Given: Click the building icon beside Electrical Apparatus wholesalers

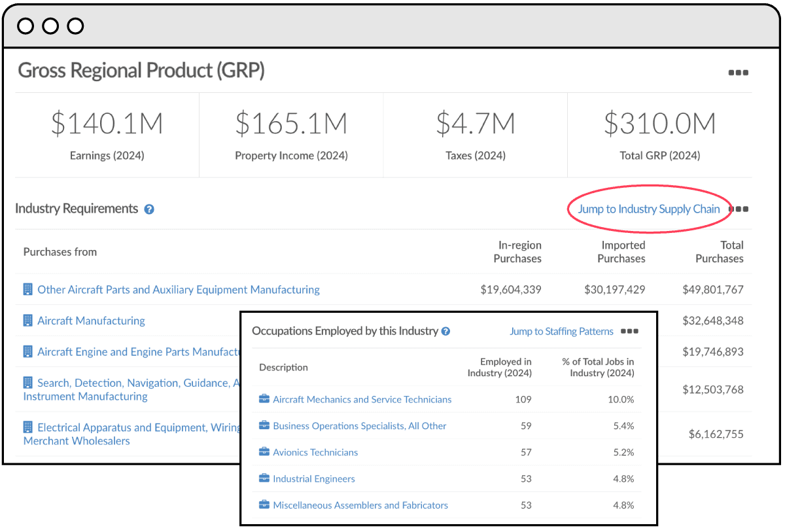Looking at the screenshot, I should click(x=27, y=427).
